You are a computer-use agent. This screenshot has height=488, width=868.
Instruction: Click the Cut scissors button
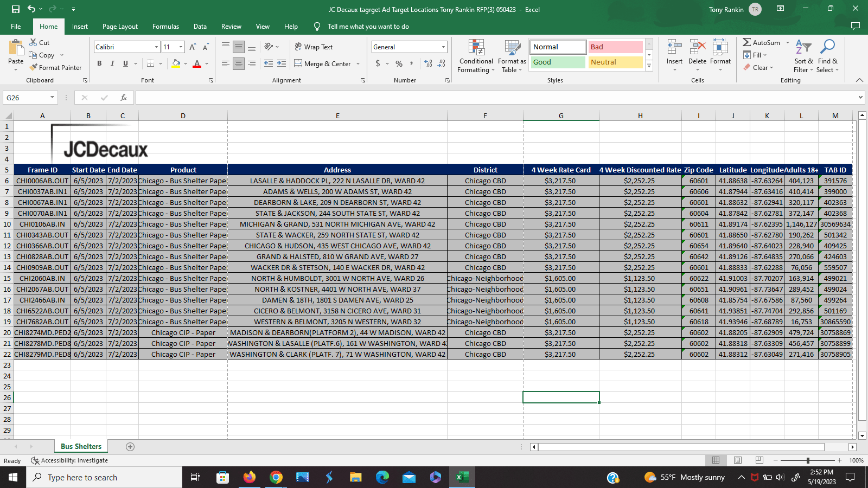39,42
